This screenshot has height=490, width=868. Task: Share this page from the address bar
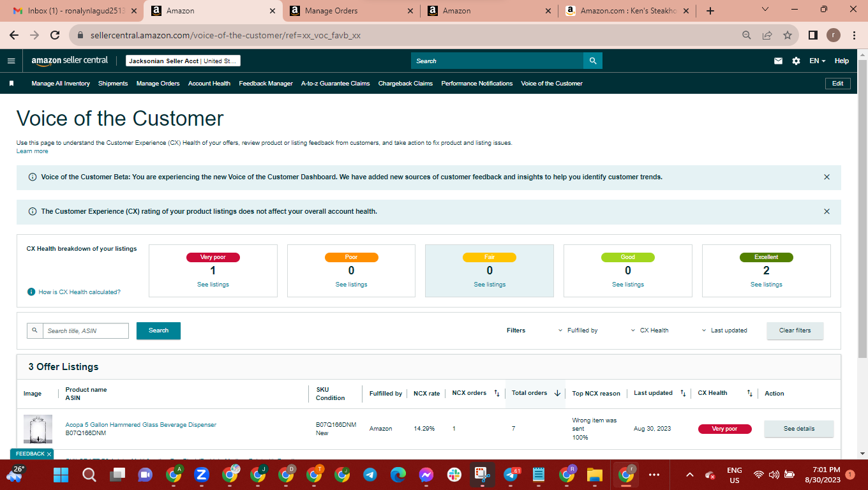(767, 36)
